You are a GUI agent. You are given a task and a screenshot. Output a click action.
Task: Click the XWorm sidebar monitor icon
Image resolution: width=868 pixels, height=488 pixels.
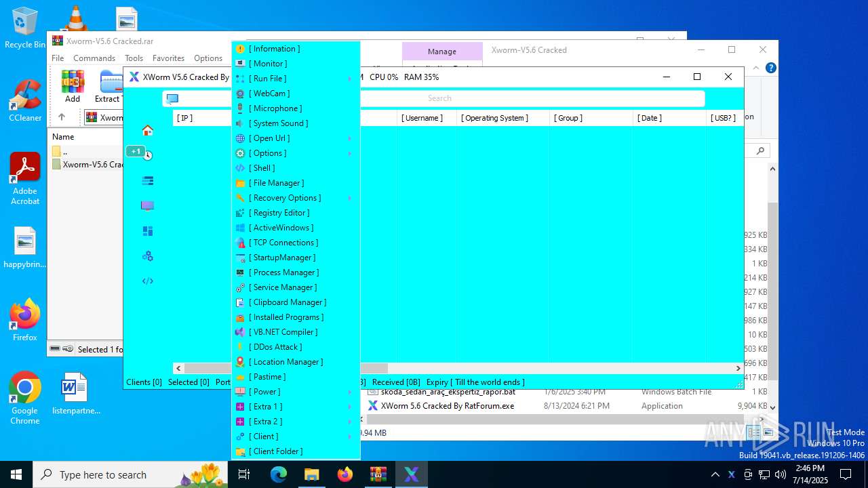[147, 205]
